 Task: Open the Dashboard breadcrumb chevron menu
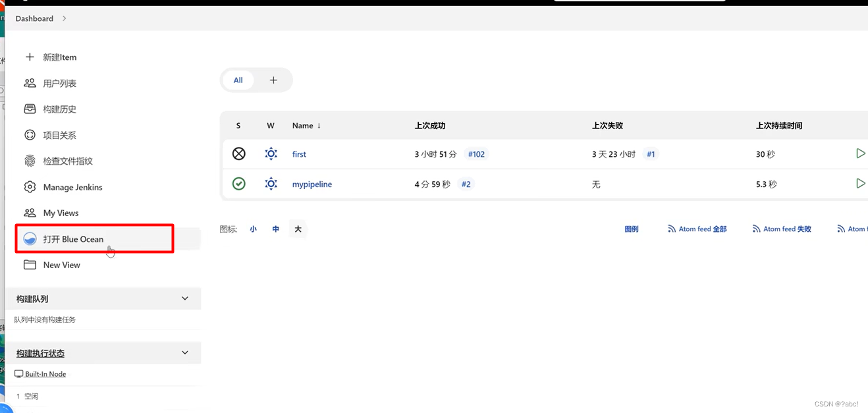65,18
